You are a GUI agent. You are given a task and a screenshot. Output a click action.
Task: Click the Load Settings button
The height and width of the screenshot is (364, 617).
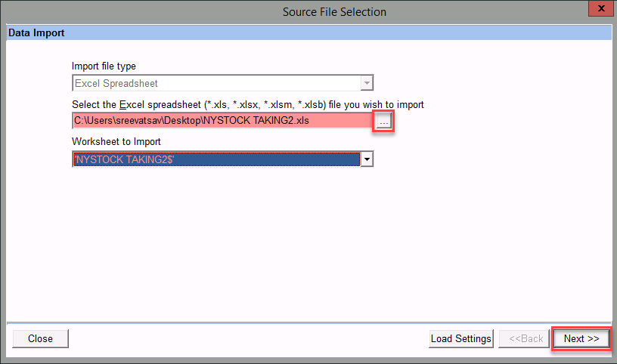[461, 338]
